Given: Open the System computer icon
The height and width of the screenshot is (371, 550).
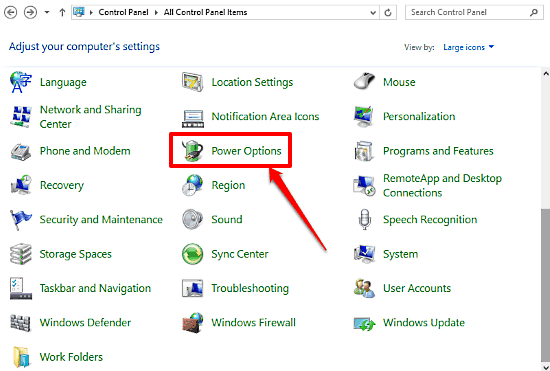Looking at the screenshot, I should 364,254.
